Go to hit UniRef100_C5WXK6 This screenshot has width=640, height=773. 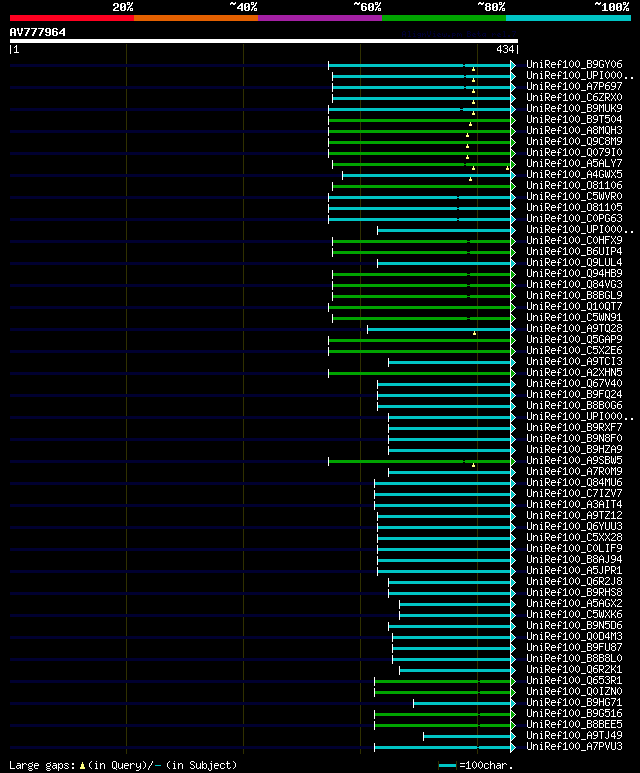[x=574, y=615]
